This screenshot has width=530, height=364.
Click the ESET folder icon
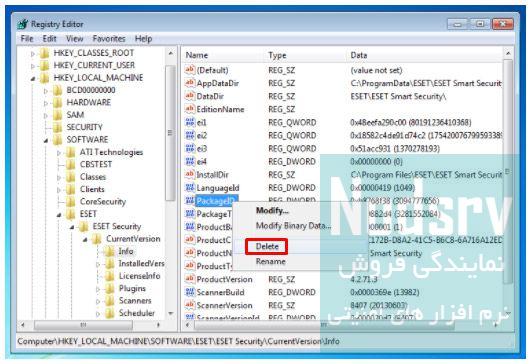[x=71, y=214]
